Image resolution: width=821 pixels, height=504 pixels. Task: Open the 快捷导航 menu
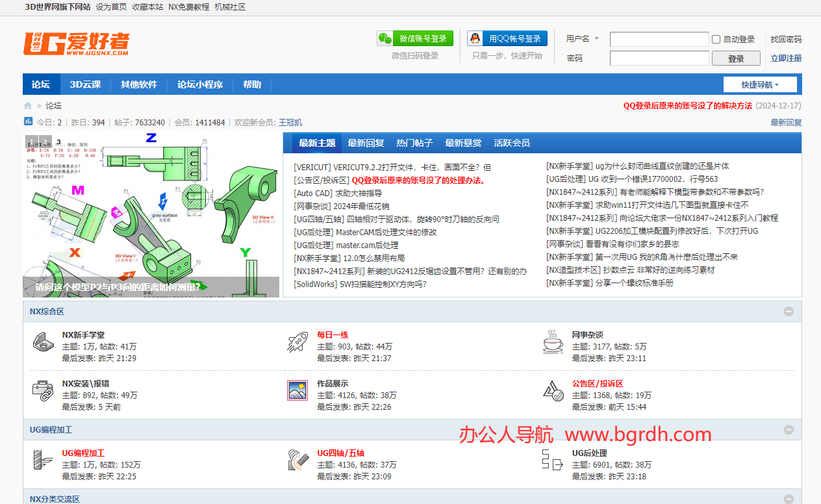pyautogui.click(x=760, y=84)
